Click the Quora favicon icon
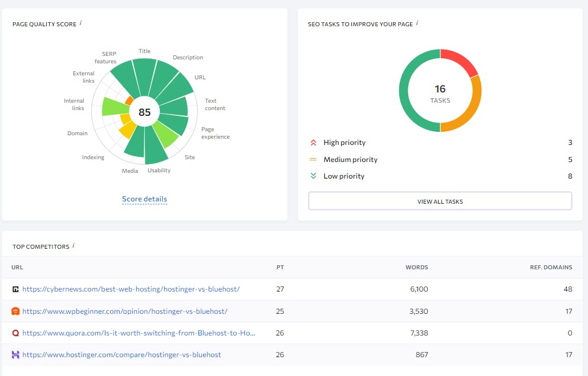This screenshot has width=588, height=376. pos(15,333)
